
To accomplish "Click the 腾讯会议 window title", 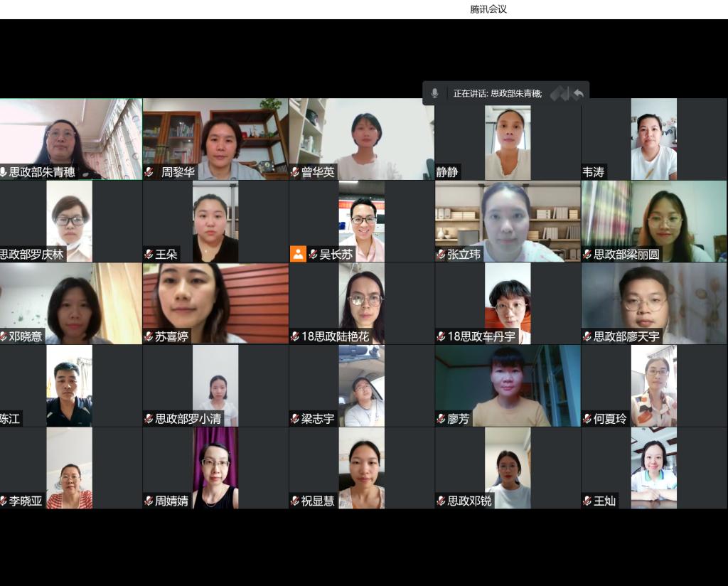I will (x=488, y=9).
